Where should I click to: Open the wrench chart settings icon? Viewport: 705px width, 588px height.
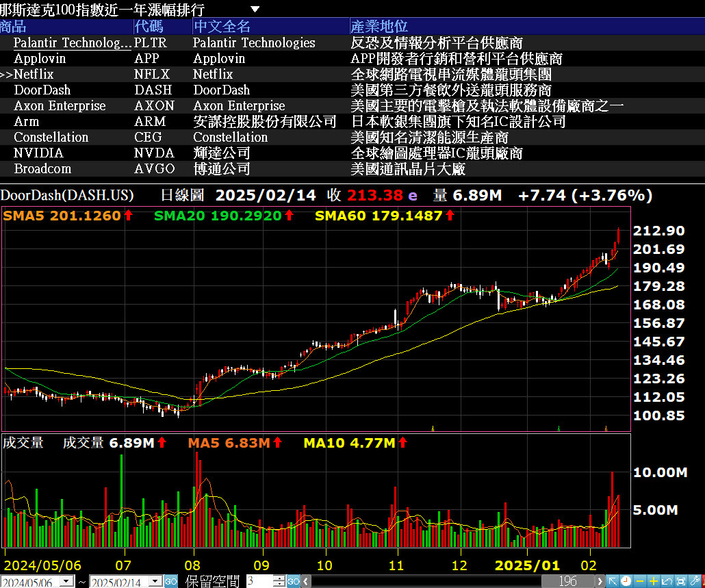coord(695,581)
